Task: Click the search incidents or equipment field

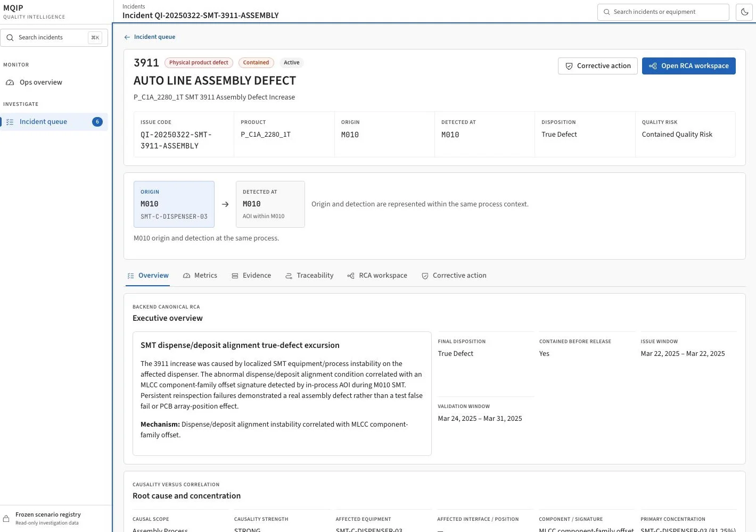Action: pyautogui.click(x=663, y=12)
